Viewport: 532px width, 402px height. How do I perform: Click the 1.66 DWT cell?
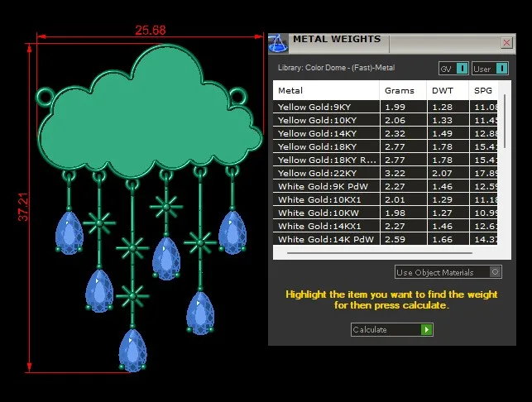pyautogui.click(x=448, y=239)
